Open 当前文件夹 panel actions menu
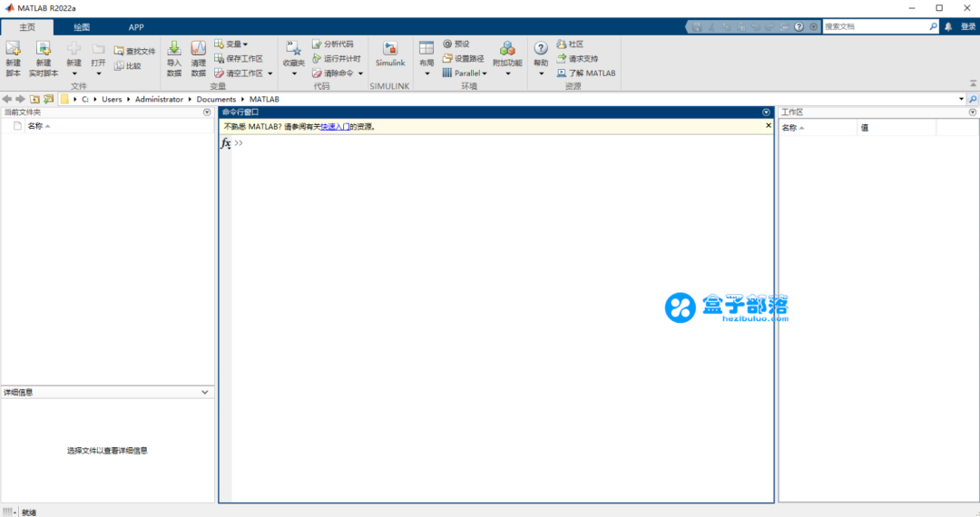Image resolution: width=980 pixels, height=517 pixels. point(207,112)
